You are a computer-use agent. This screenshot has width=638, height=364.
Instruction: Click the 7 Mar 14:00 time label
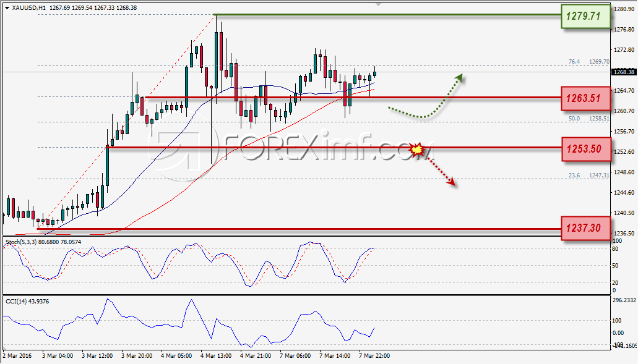(x=335, y=356)
